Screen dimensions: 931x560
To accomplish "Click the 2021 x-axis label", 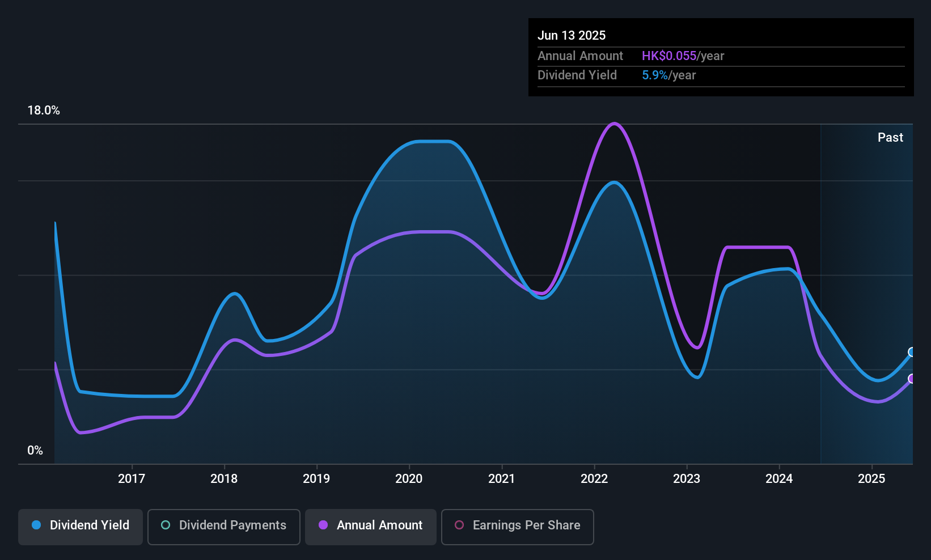I will pos(502,479).
